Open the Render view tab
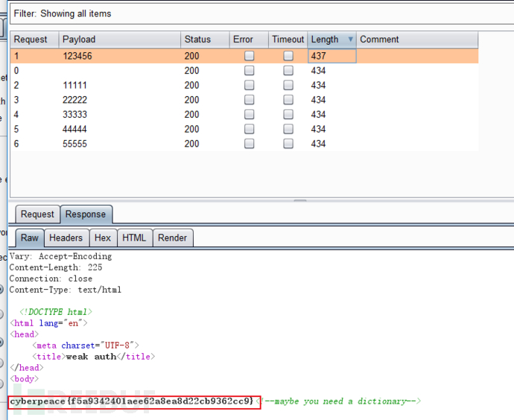Viewport: 514px width, 420px height. (x=173, y=238)
